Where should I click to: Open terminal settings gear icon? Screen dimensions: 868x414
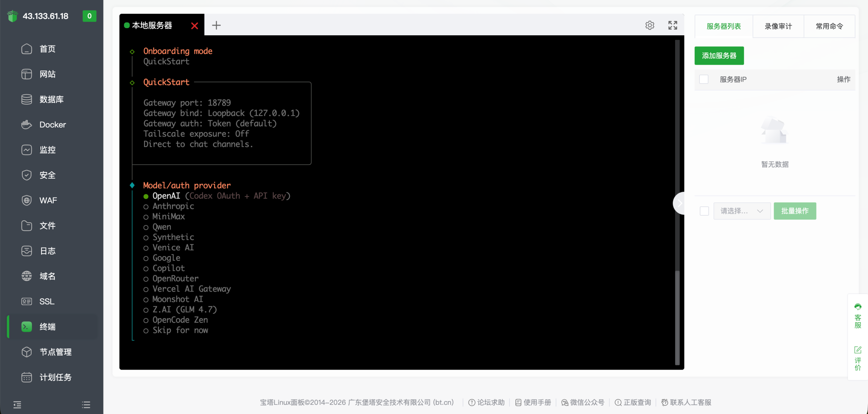tap(649, 25)
